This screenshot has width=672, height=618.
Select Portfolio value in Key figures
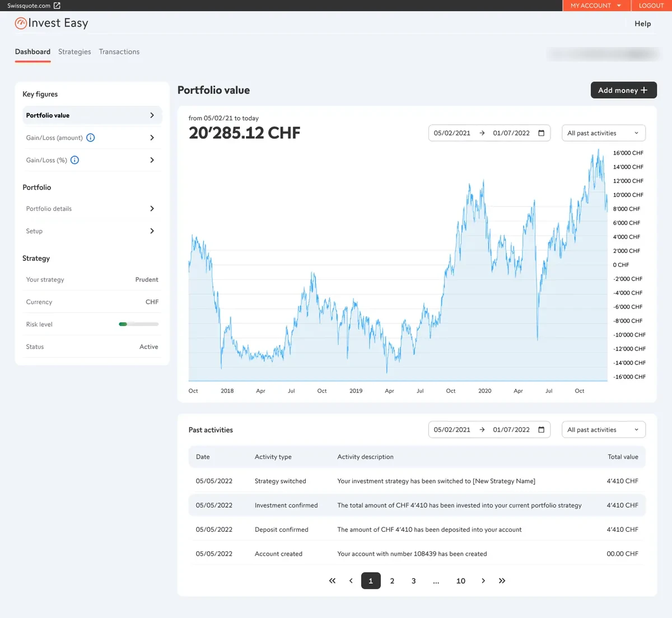point(92,115)
